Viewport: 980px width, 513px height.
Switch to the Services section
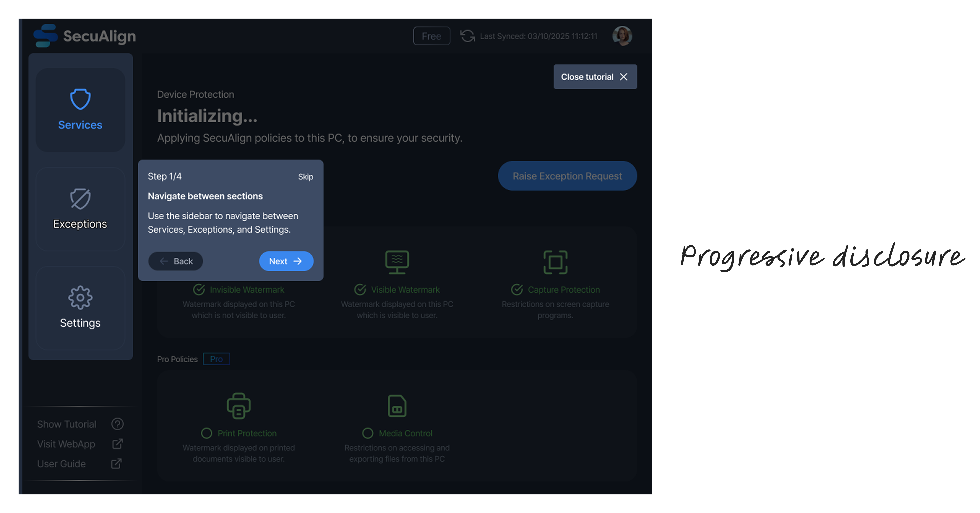[80, 110]
